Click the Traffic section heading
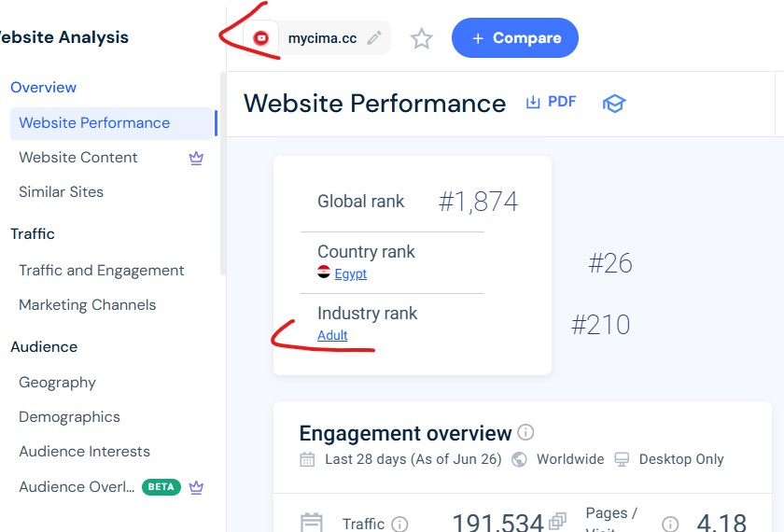This screenshot has height=532, width=784. 33,234
